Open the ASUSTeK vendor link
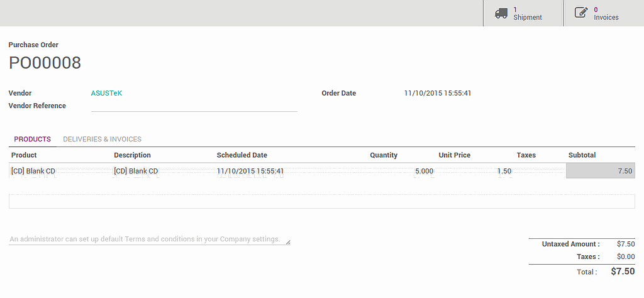This screenshot has height=298, width=644. [x=106, y=93]
